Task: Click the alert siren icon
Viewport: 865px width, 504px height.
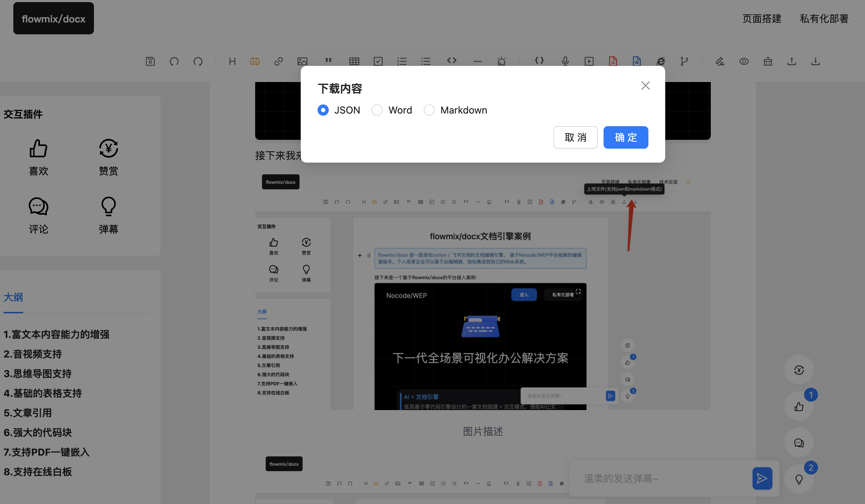Action: pos(502,61)
